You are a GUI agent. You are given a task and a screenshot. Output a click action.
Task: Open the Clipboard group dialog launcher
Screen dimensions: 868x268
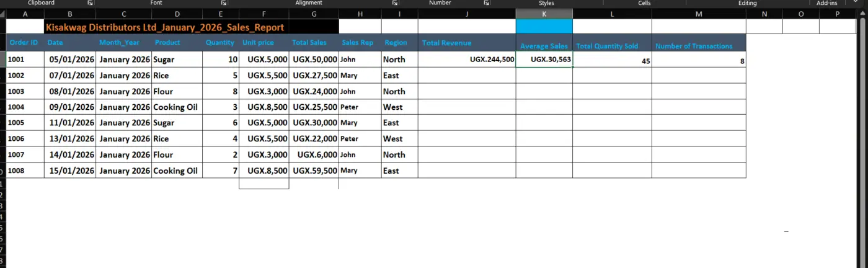[x=90, y=3]
